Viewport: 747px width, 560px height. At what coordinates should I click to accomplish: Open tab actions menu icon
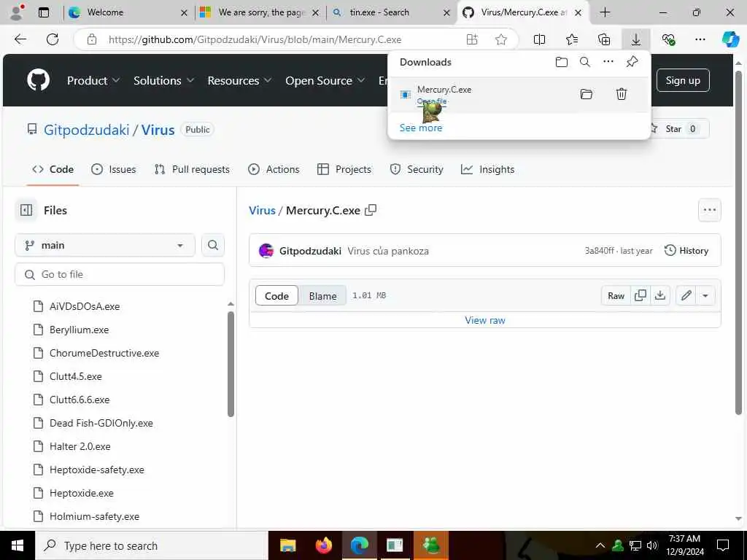coord(43,12)
